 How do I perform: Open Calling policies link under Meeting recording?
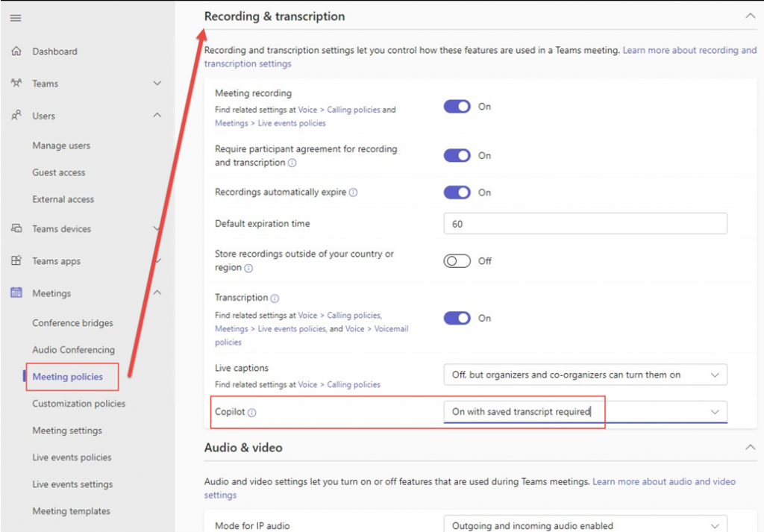[x=353, y=110]
